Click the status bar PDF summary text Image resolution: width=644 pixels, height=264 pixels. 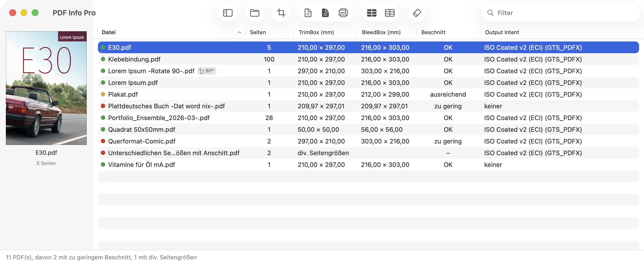101,257
